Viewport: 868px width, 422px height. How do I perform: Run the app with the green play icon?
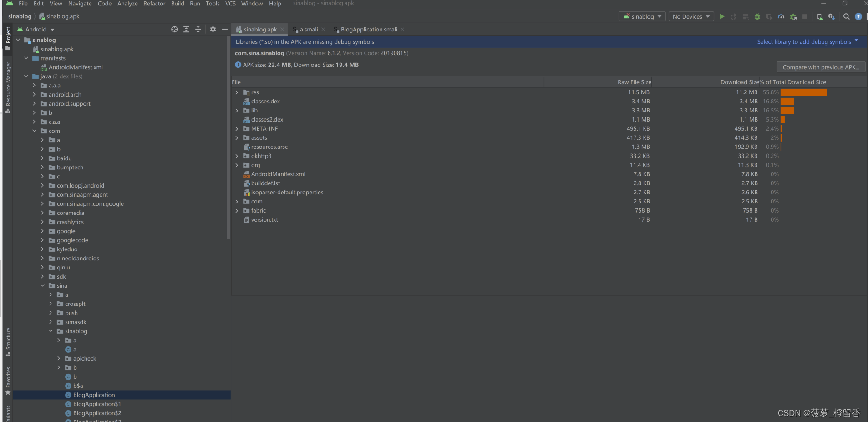click(722, 16)
